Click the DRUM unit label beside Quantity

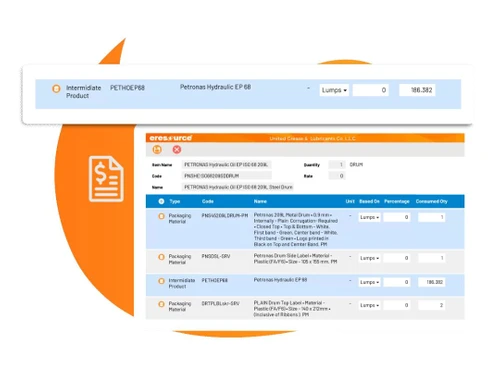pos(356,165)
